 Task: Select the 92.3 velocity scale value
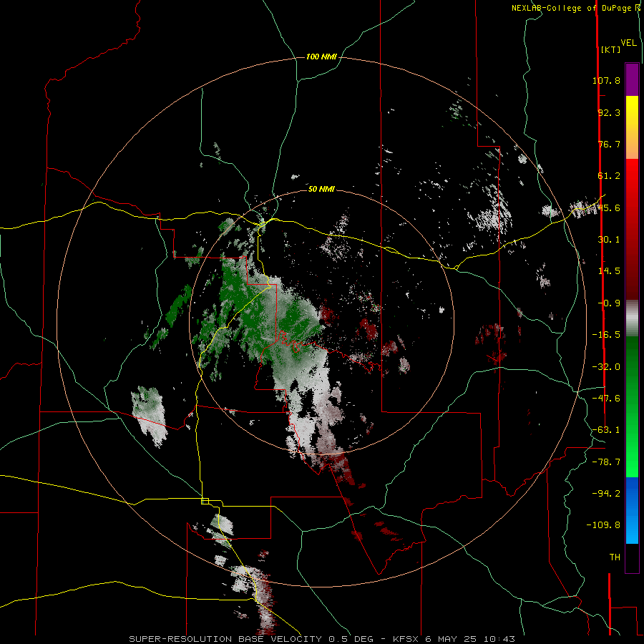click(x=609, y=112)
